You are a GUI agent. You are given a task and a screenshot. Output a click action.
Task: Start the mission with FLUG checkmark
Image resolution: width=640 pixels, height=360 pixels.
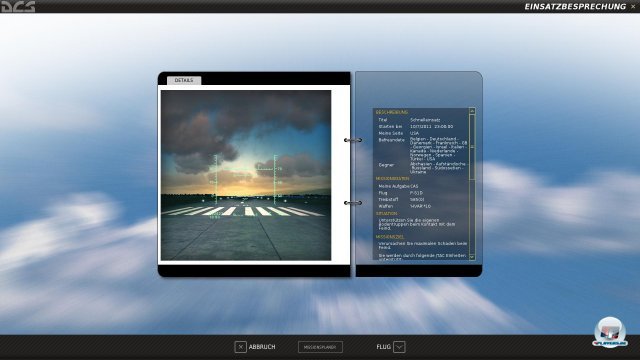click(391, 347)
